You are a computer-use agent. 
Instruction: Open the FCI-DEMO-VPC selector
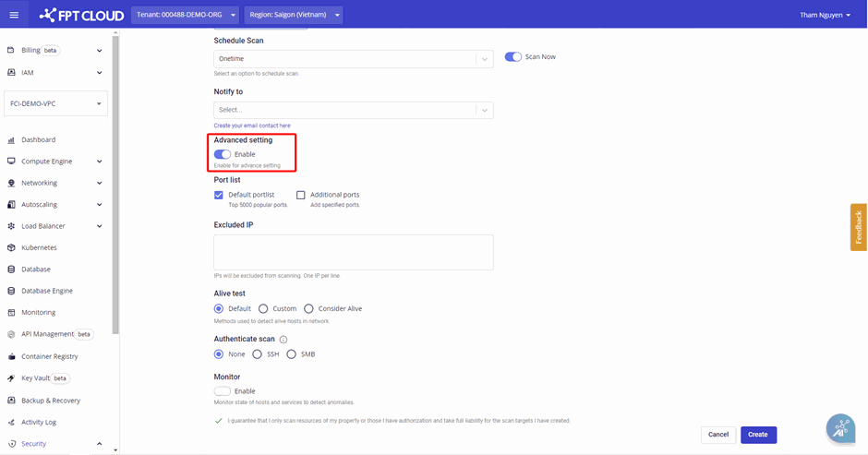click(56, 103)
